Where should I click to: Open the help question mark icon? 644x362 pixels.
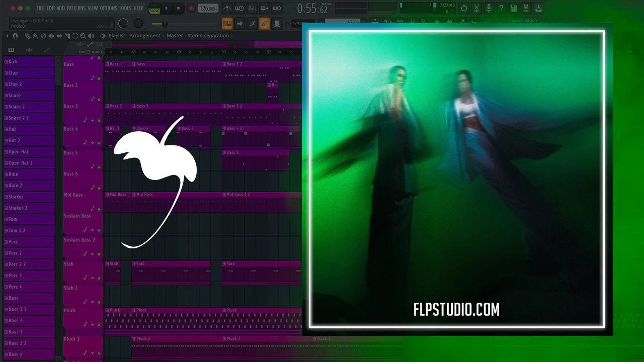pyautogui.click(x=501, y=8)
